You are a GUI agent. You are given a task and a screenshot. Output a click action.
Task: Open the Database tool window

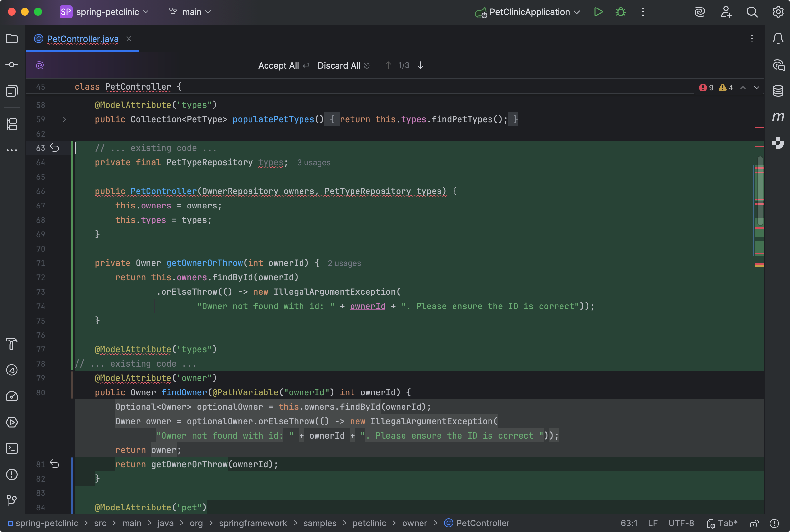pyautogui.click(x=779, y=90)
